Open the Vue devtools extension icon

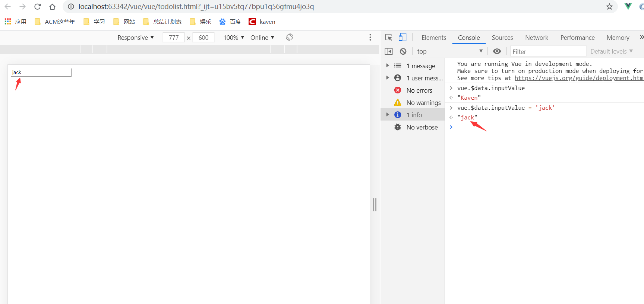coord(628,6)
